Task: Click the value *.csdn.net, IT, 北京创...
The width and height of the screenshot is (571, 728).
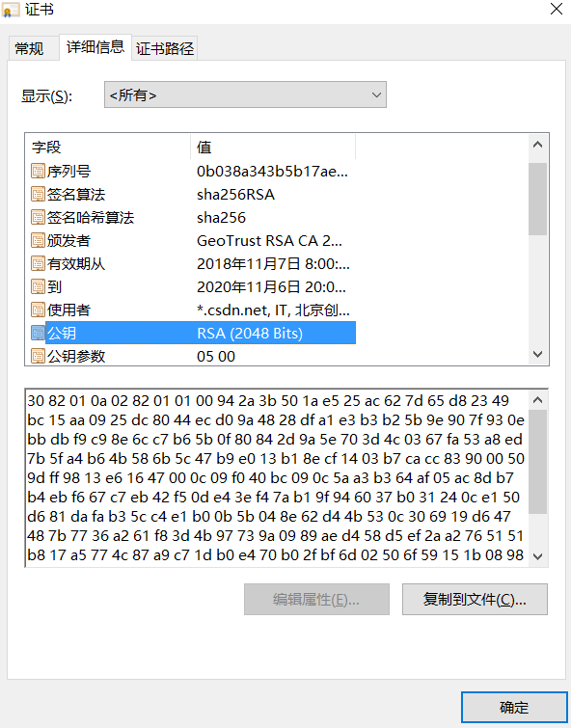Action: tap(273, 310)
